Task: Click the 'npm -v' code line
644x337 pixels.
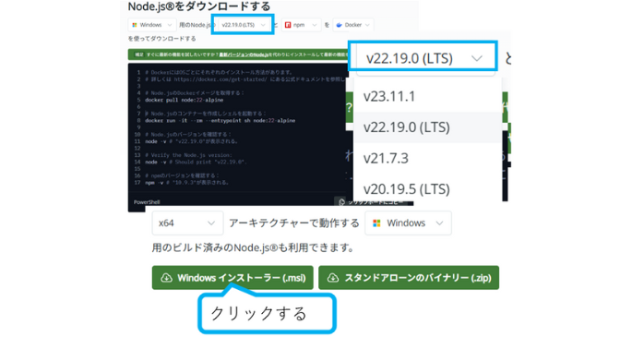Action: (187, 183)
